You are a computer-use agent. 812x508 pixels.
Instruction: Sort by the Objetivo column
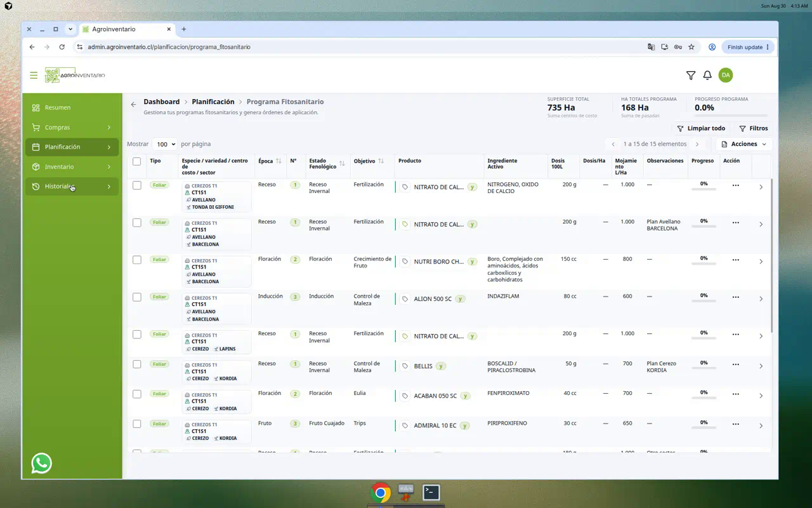(381, 161)
